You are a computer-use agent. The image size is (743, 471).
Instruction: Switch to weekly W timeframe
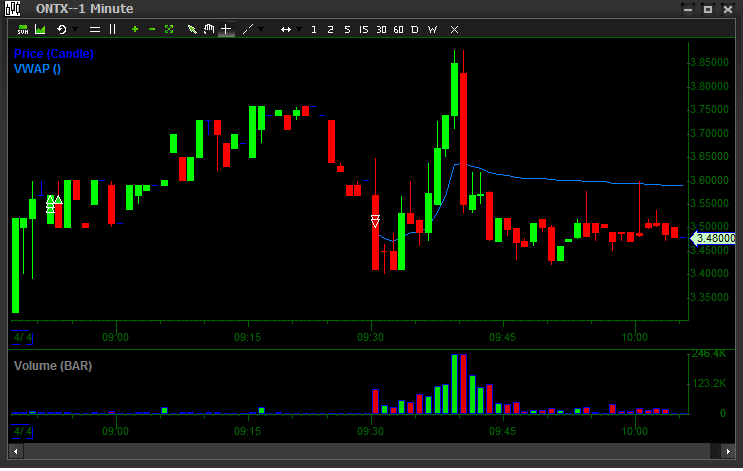tap(432, 29)
